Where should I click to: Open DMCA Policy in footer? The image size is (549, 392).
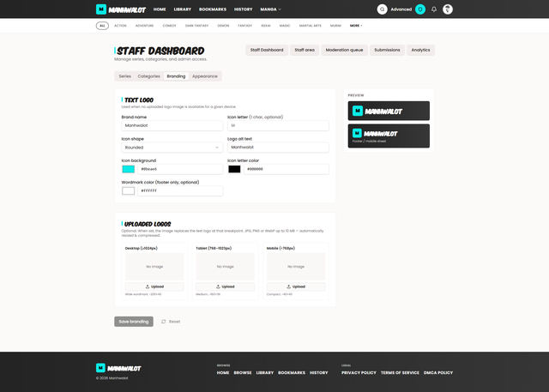coord(438,373)
